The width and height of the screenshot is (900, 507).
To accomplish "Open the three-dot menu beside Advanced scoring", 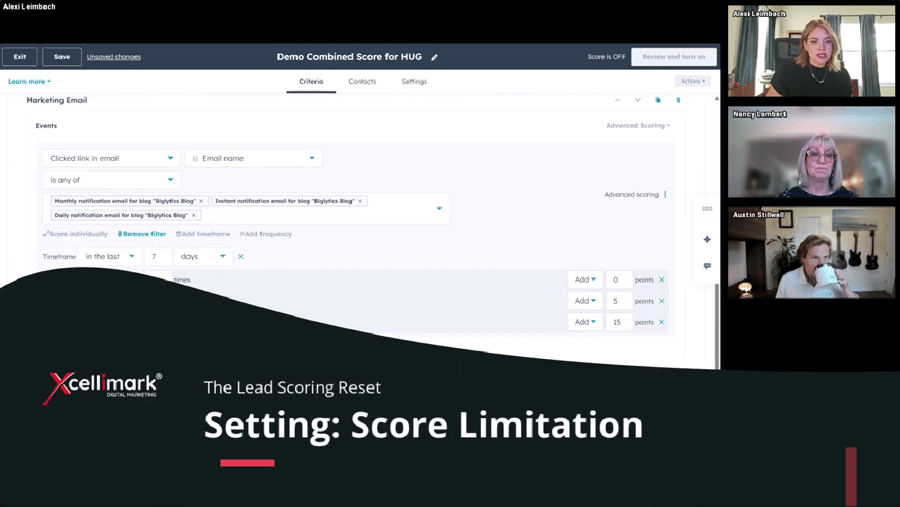I will 665,195.
